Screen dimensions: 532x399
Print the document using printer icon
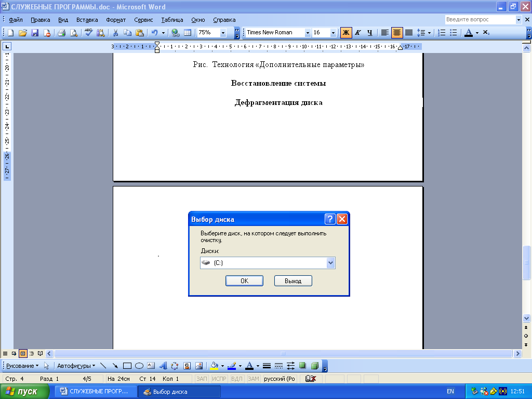[61, 33]
